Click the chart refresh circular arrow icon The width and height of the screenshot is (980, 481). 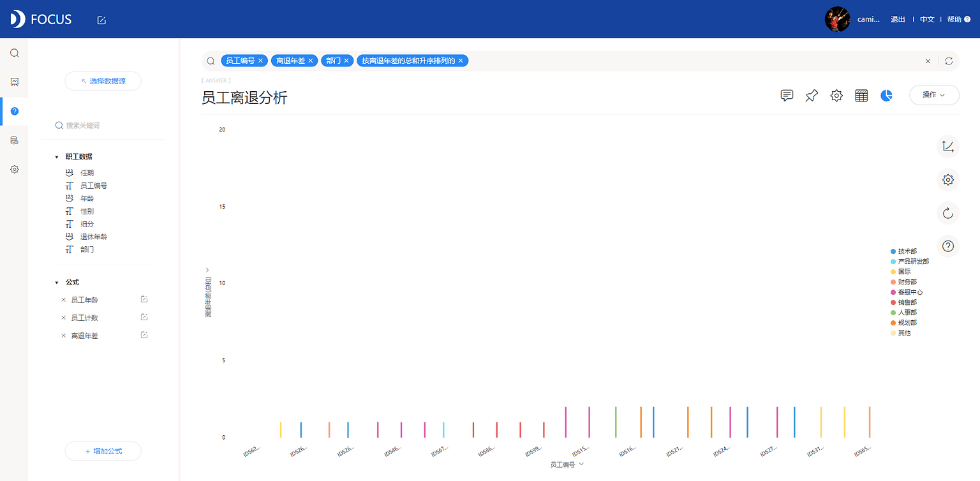coord(948,212)
